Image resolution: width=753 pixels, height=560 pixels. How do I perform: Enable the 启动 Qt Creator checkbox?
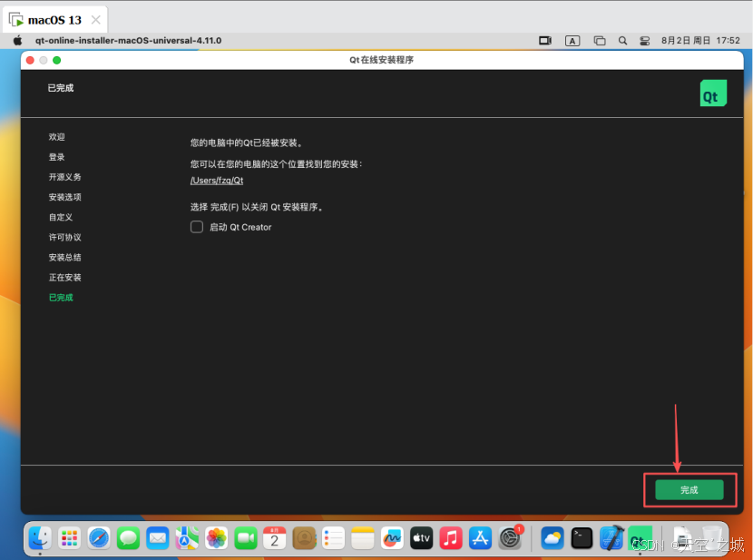(197, 227)
